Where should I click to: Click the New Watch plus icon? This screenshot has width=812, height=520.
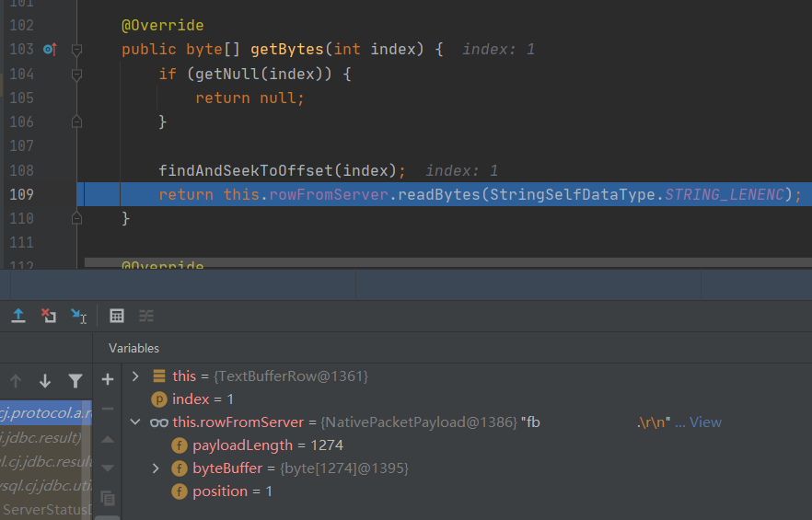coord(108,379)
